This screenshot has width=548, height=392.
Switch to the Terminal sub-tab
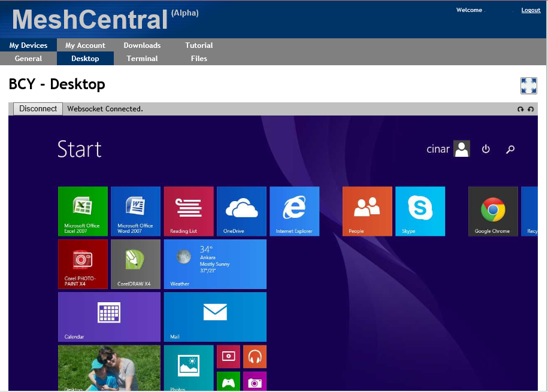click(x=143, y=58)
